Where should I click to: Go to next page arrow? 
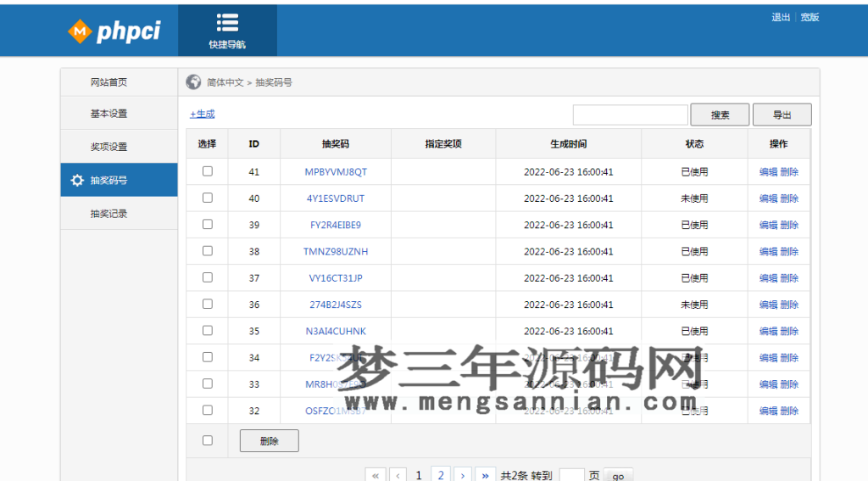point(463,475)
